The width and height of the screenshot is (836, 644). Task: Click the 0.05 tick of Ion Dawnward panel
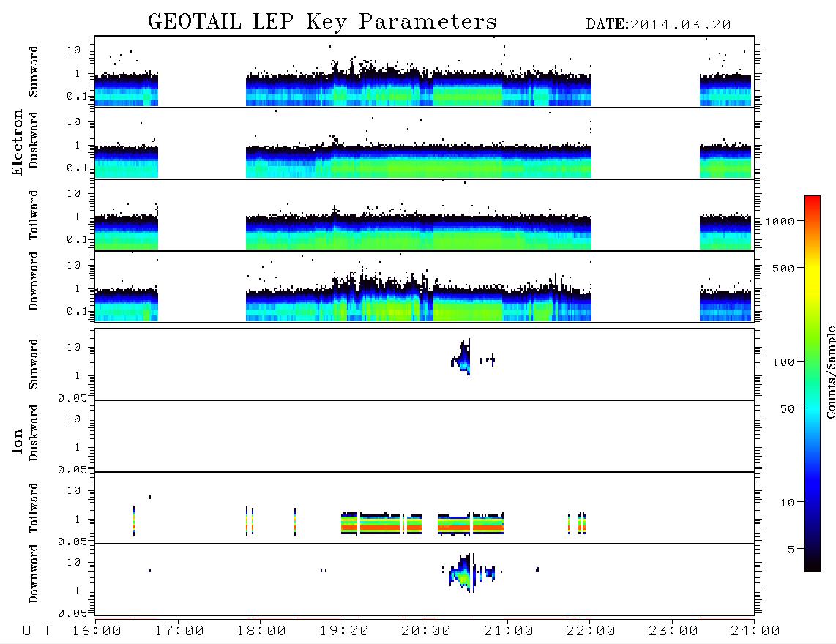click(x=73, y=613)
